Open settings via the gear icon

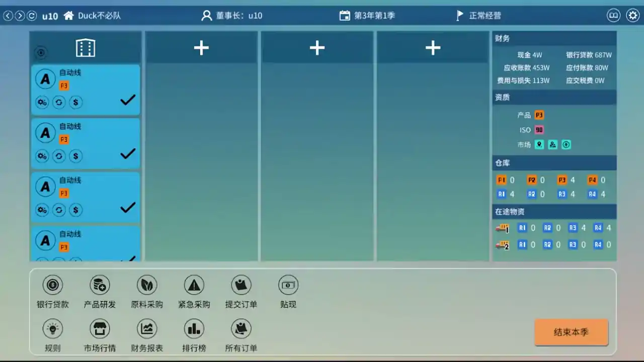[632, 16]
